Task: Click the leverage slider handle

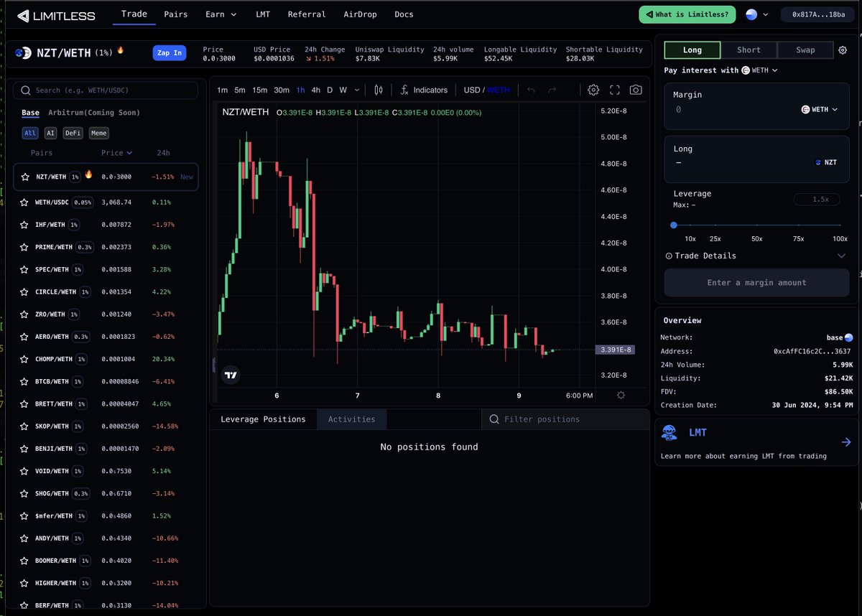Action: pyautogui.click(x=673, y=225)
